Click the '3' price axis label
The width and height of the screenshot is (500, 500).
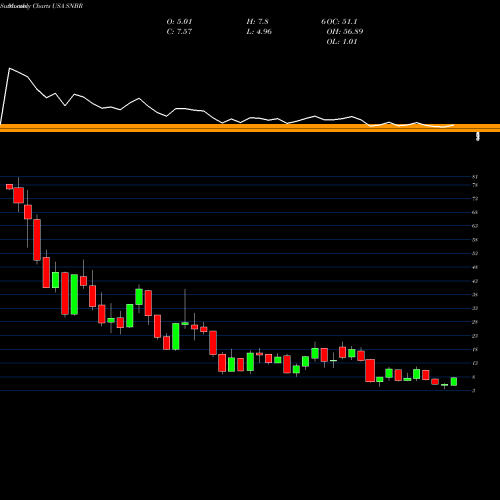pyautogui.click(x=474, y=391)
